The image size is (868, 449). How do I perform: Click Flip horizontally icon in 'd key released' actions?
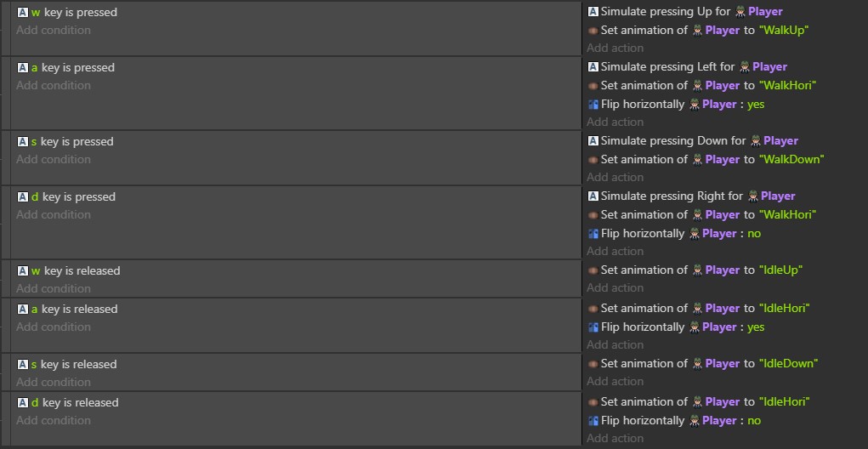click(x=593, y=421)
